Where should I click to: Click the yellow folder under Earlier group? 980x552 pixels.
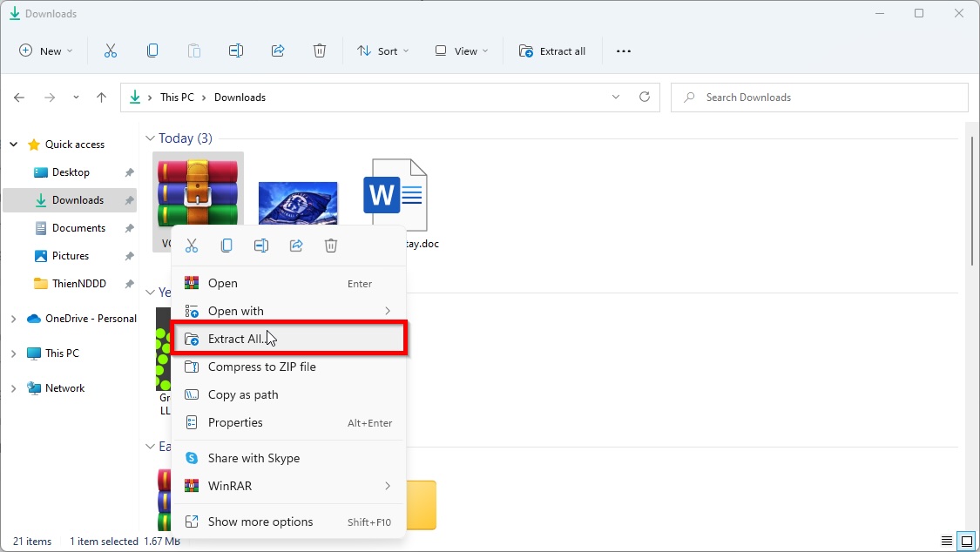(x=422, y=504)
